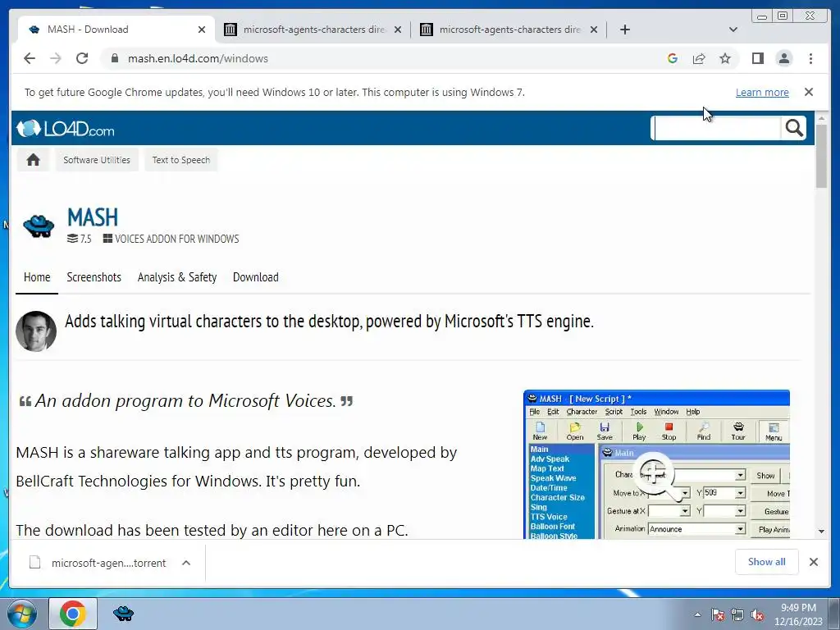This screenshot has width=840, height=630.
Task: Click the MASH blue hat app icon
Action: pos(39,226)
